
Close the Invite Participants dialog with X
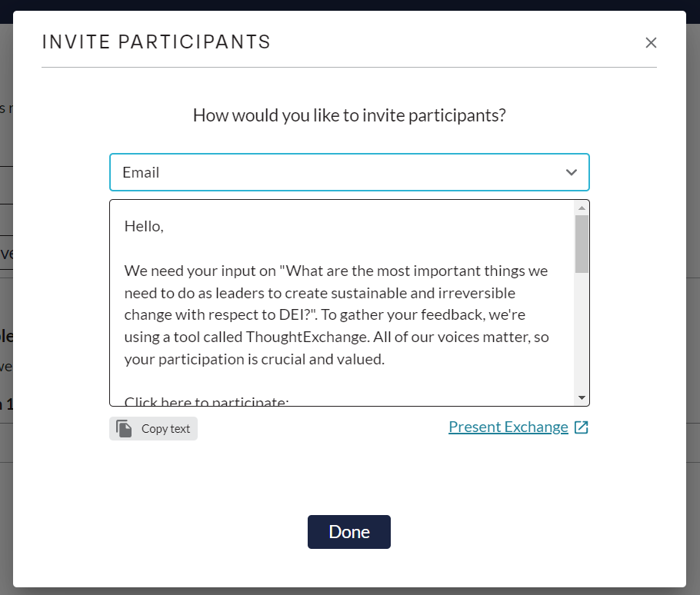651,43
